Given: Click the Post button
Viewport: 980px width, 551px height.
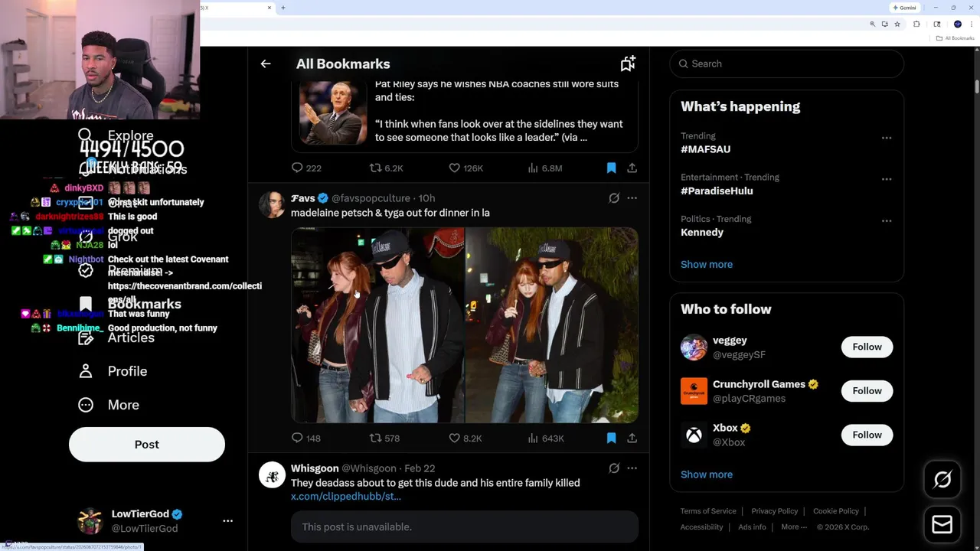Looking at the screenshot, I should (147, 445).
